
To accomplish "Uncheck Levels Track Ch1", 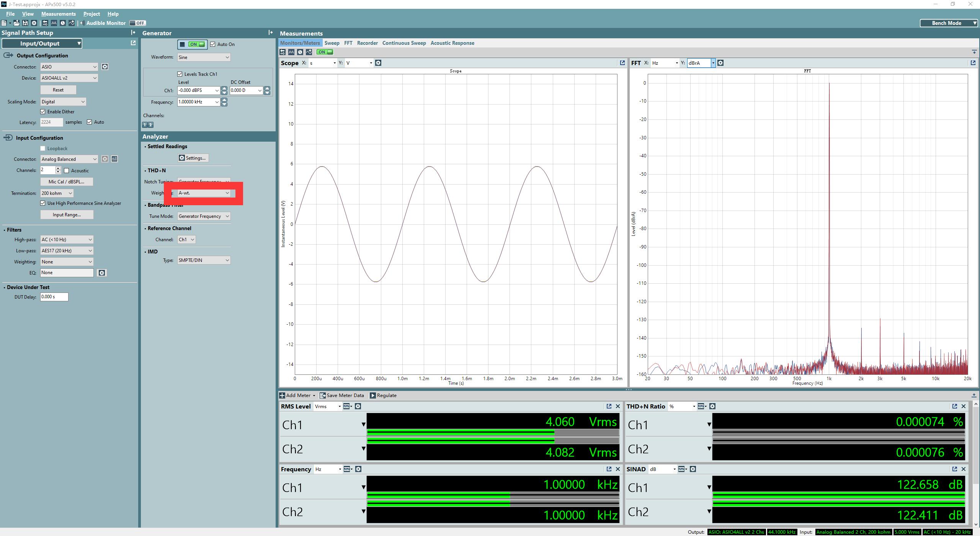I will click(x=180, y=74).
